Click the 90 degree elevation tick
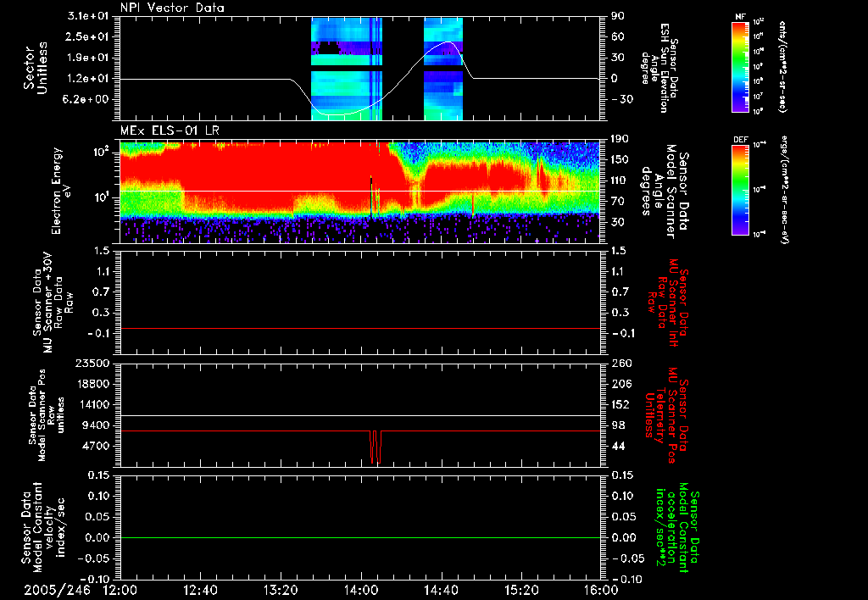 618,16
